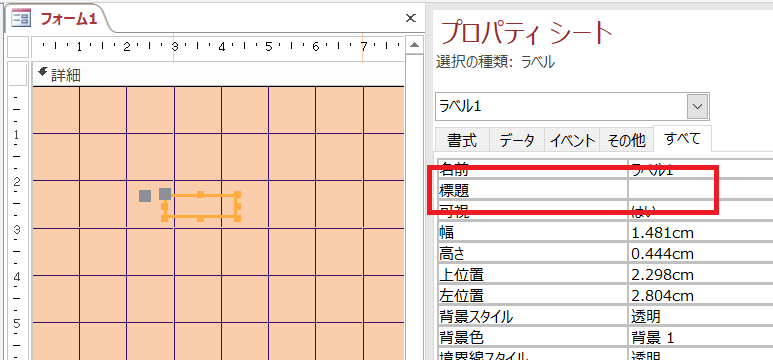Switch to the イベント tab
773x360 pixels.
click(x=572, y=141)
